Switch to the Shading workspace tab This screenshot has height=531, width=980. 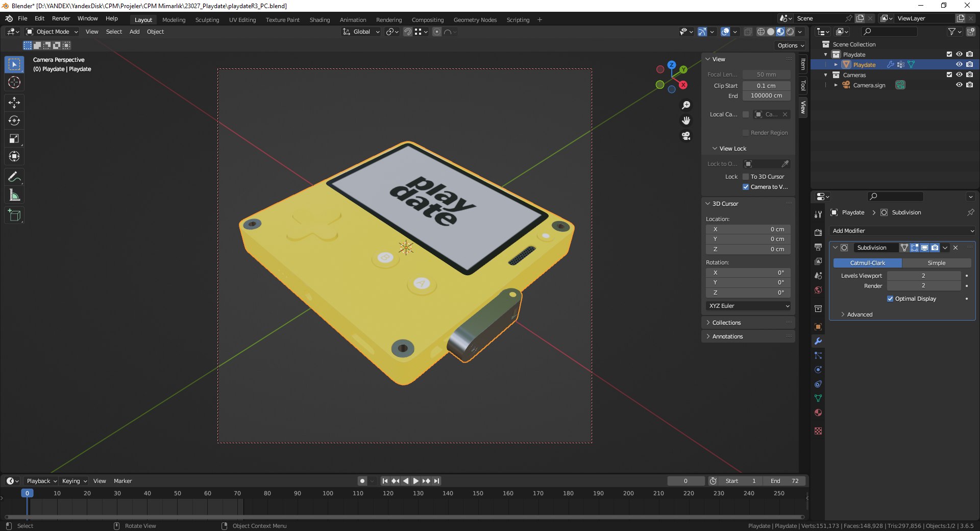coord(320,20)
